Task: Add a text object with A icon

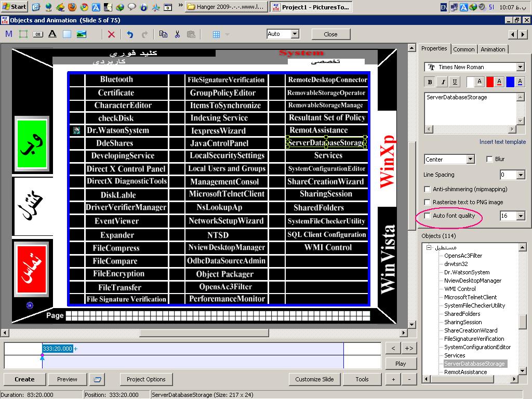Action: (52, 34)
